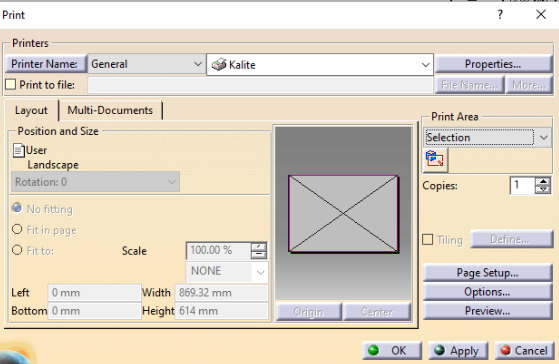Open the Print Area Selection dropdown
The width and height of the screenshot is (559, 364).
(487, 137)
